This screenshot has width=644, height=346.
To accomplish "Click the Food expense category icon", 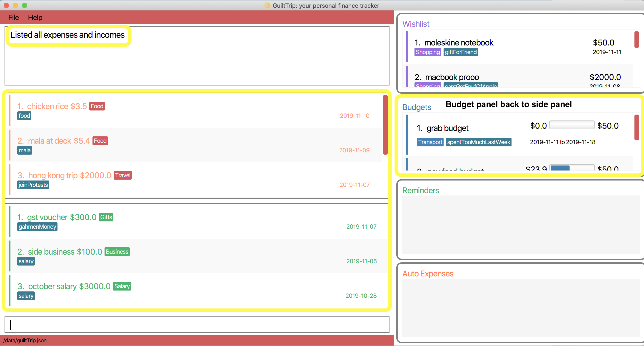I will point(97,106).
